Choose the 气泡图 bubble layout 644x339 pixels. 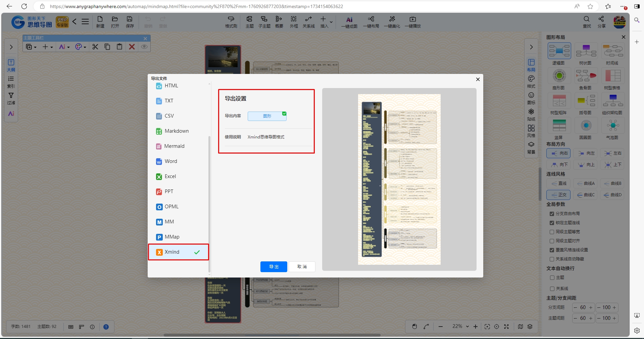click(612, 129)
